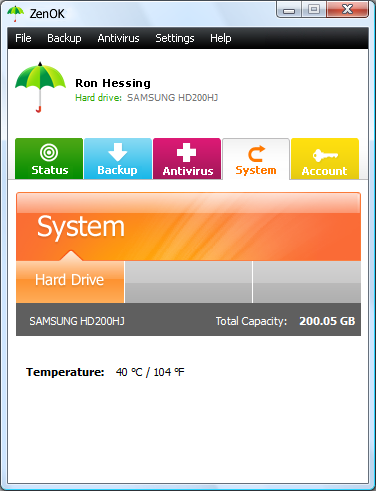Click the 40 °C / 104 °F reading
This screenshot has height=491, width=376.
coord(150,372)
